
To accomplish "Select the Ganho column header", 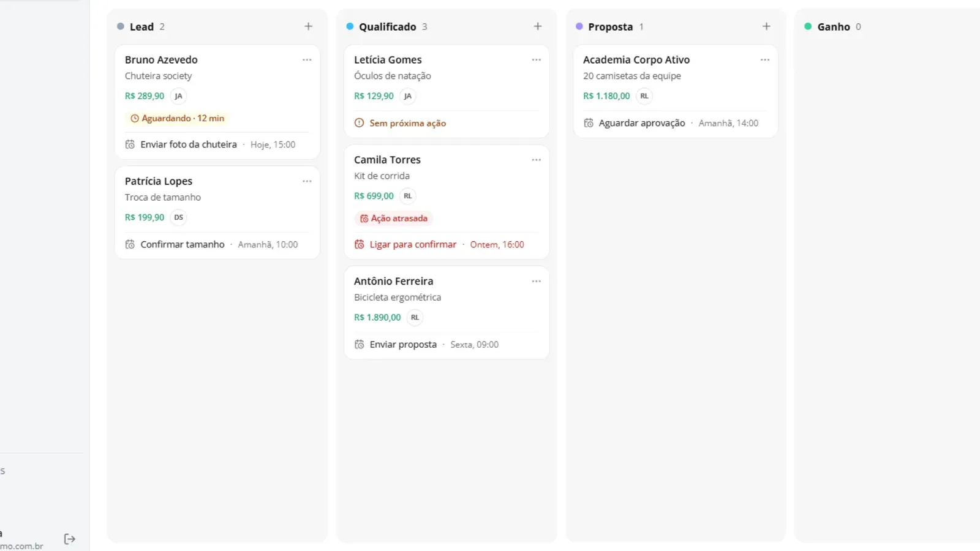I will [834, 27].
